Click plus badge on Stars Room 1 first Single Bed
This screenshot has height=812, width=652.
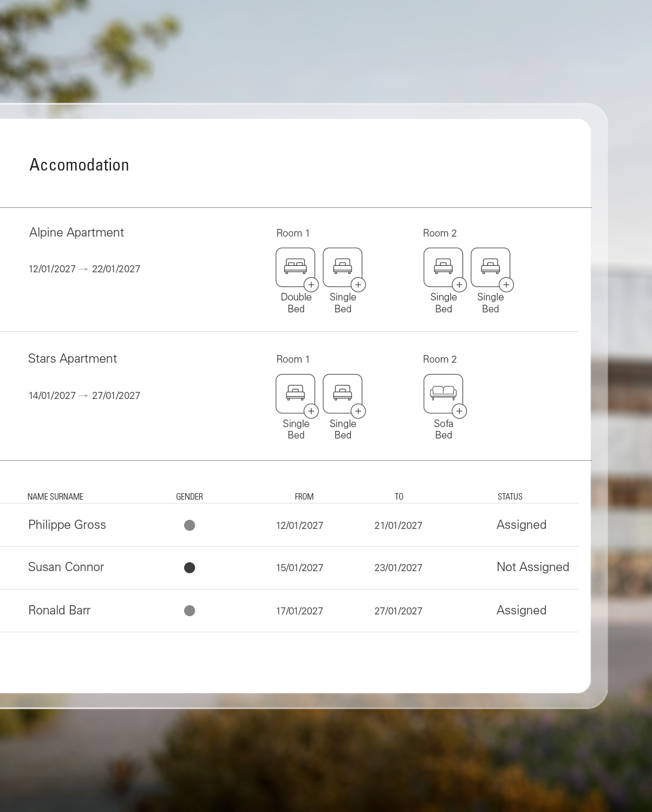(311, 411)
